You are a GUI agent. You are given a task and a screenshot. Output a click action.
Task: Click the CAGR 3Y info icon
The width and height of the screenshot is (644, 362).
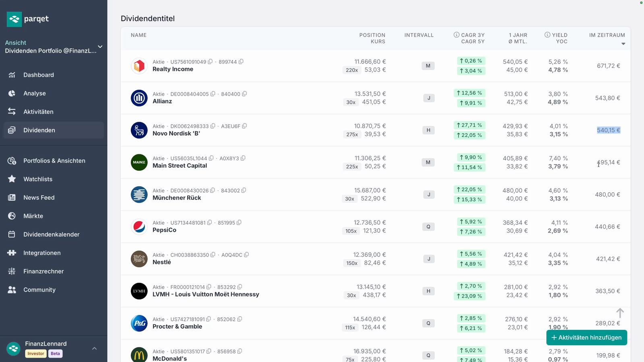pyautogui.click(x=456, y=35)
